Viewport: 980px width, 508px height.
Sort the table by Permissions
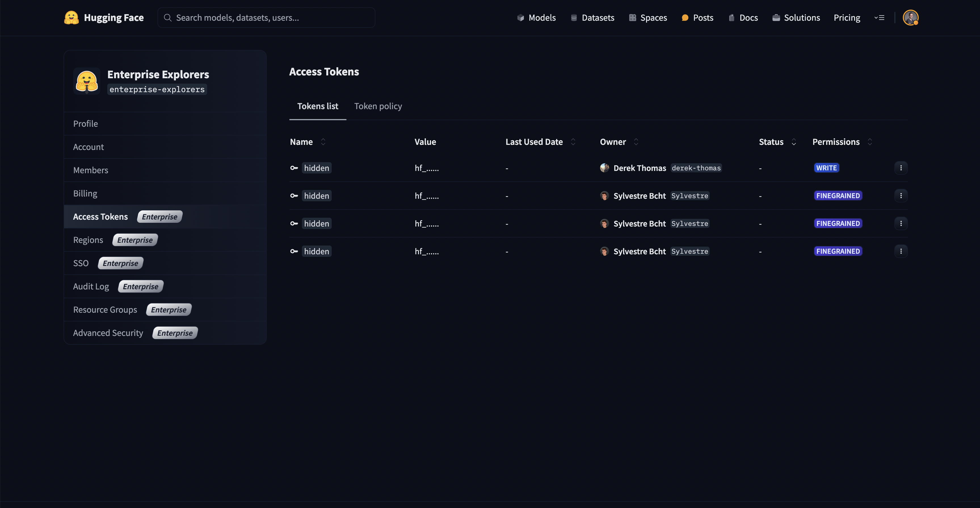pos(870,142)
